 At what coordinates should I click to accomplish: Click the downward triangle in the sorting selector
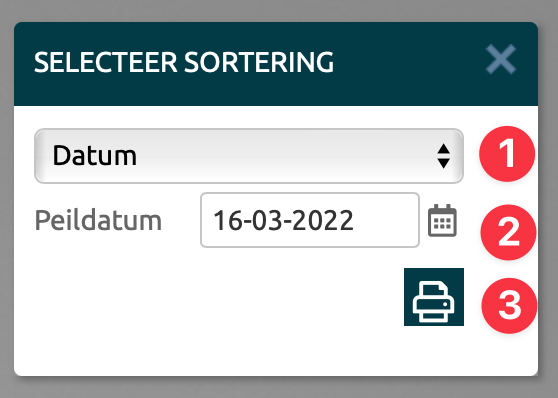[x=443, y=164]
